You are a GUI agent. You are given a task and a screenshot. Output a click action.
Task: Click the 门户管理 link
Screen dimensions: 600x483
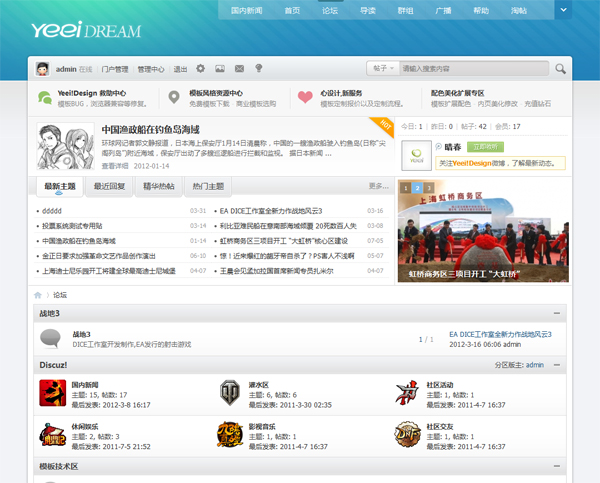coord(115,69)
